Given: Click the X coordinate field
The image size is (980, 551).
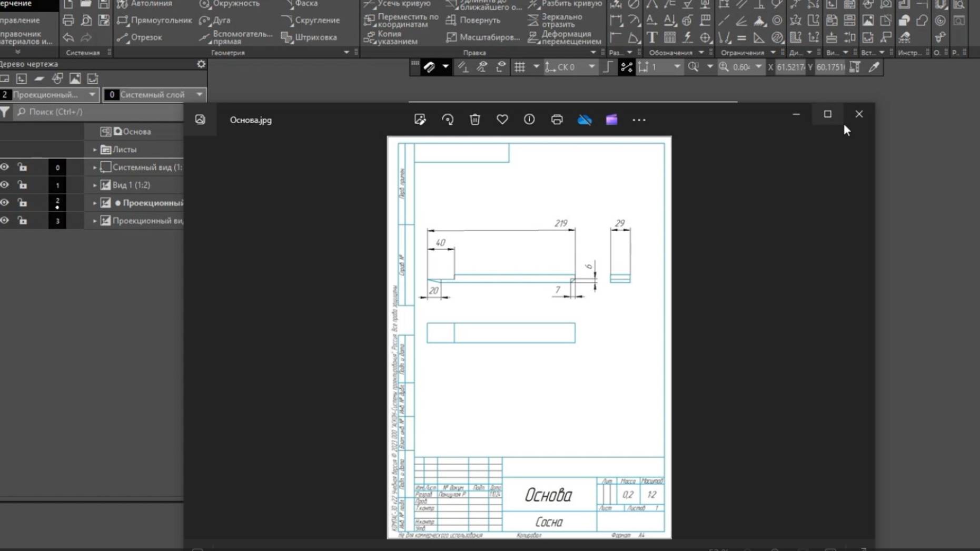Looking at the screenshot, I should click(790, 67).
